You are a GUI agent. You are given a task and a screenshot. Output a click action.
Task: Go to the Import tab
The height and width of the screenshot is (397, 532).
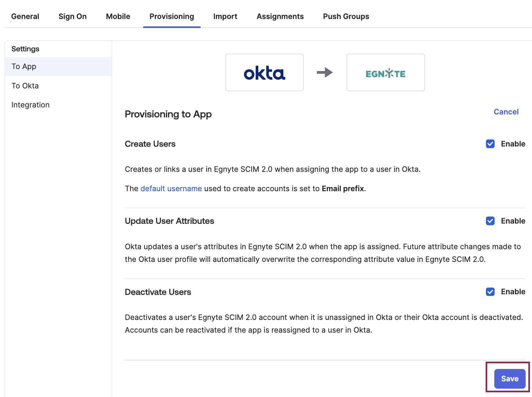(x=225, y=16)
